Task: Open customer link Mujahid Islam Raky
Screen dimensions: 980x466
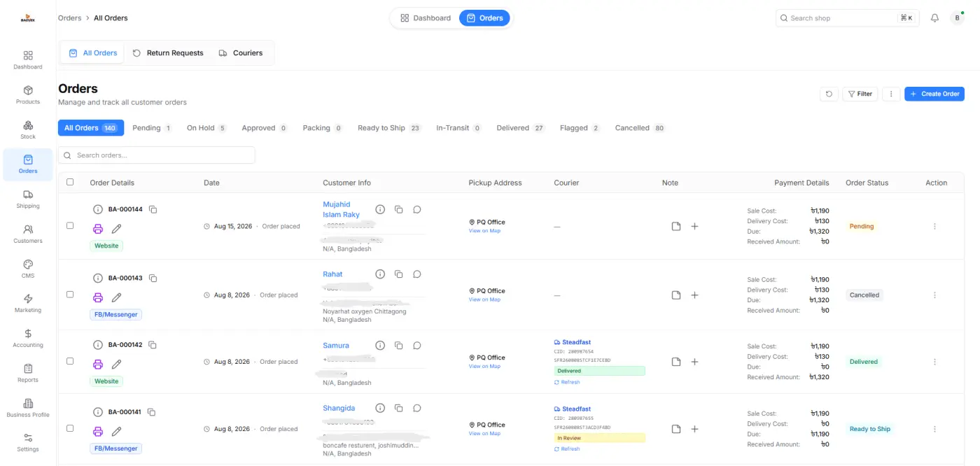Action: 341,210
